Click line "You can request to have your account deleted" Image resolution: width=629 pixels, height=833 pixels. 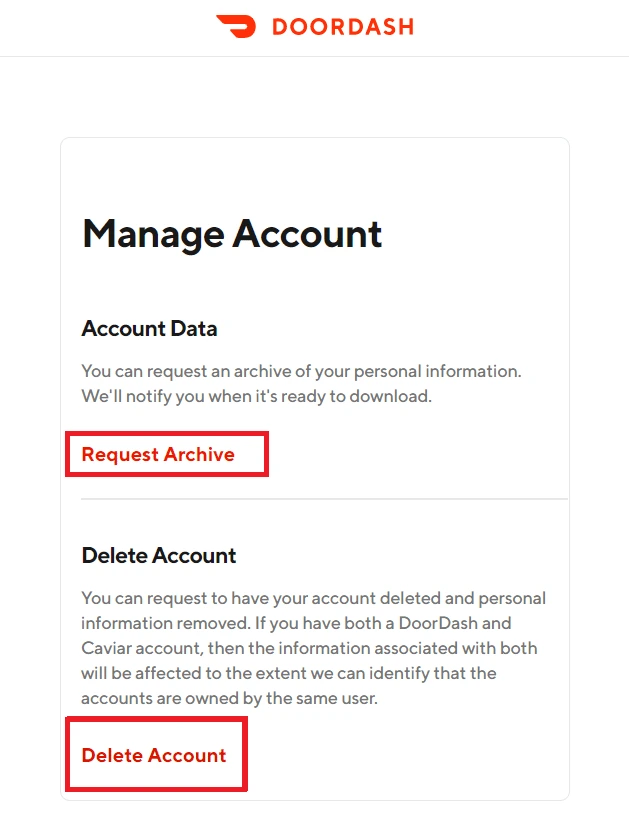[x=313, y=598]
